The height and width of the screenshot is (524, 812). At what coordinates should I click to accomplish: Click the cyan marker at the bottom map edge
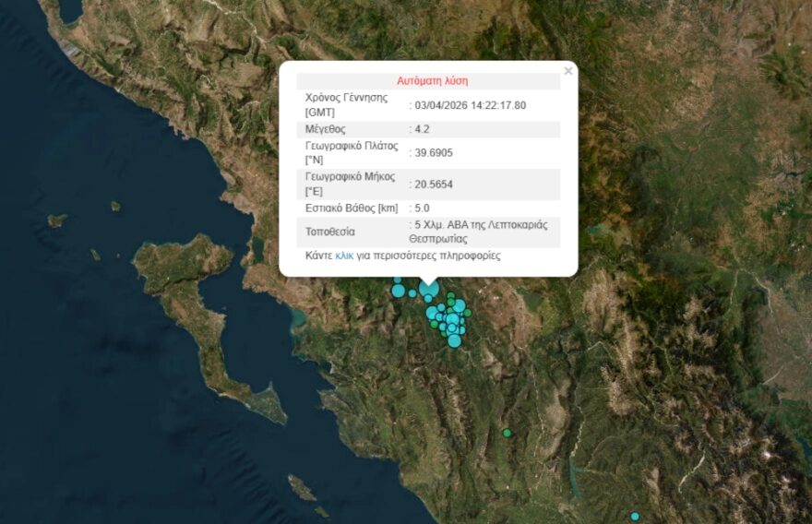click(x=635, y=516)
